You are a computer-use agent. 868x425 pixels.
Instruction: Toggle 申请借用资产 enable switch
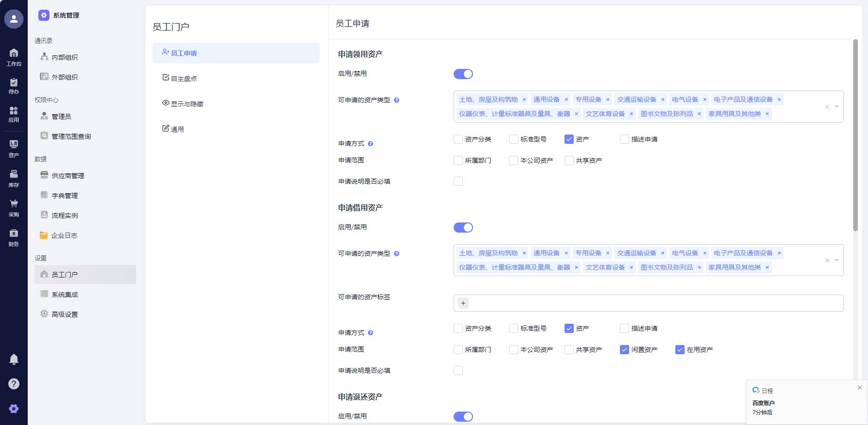pos(463,228)
